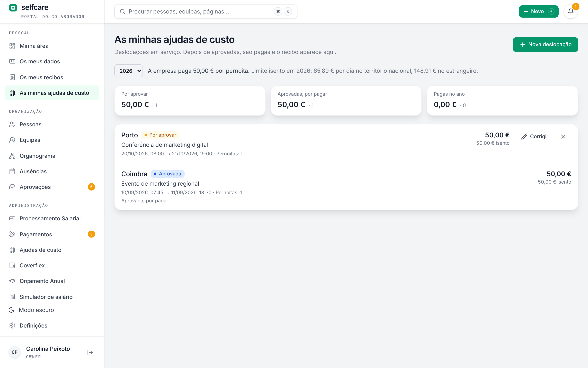This screenshot has height=368, width=588.
Task: Open the Organograma hierarchy icon
Action: click(x=12, y=156)
